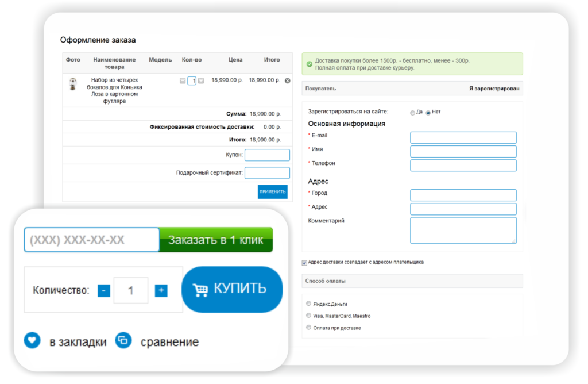588x384 pixels.
Task: Click the product thumbnail photo in the cart
Action: click(x=73, y=85)
